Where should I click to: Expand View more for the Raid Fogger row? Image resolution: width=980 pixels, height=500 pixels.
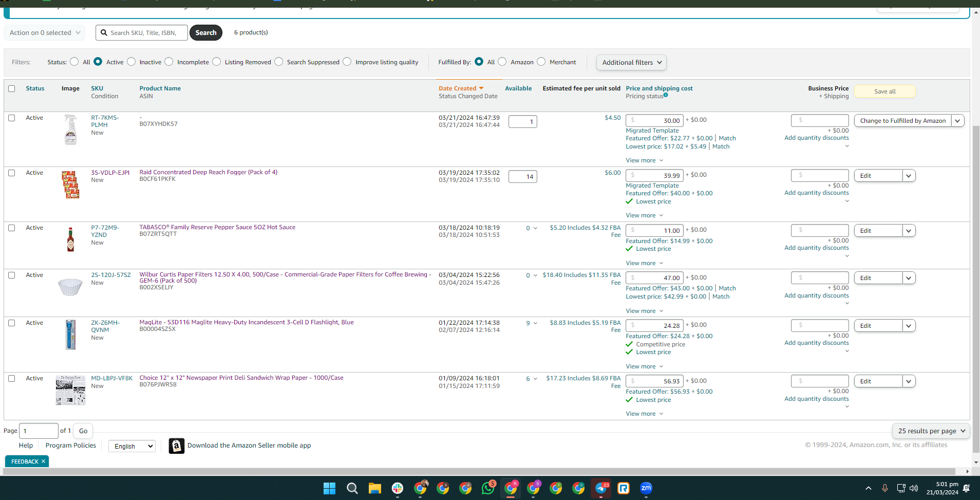tap(645, 215)
